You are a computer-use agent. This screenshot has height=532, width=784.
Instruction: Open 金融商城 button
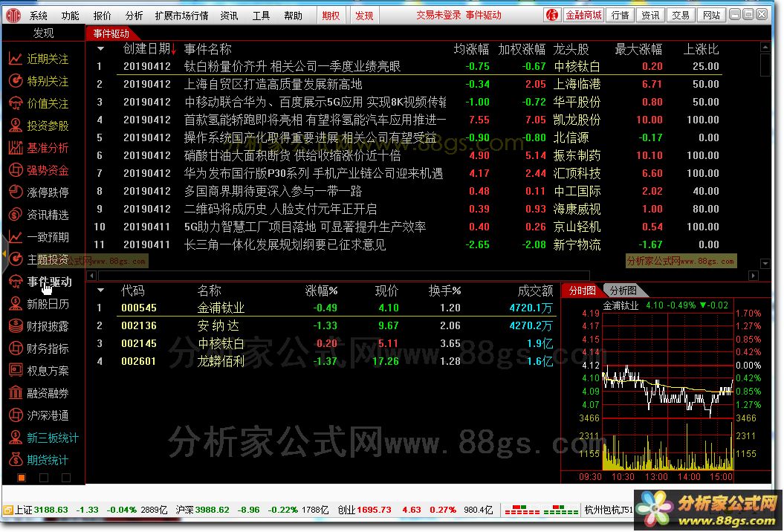pos(583,16)
